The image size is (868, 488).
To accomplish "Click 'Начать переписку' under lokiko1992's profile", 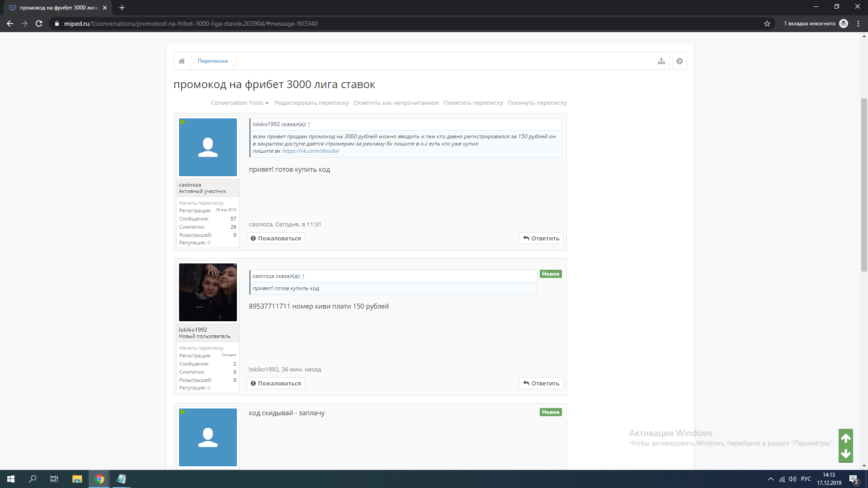I will click(201, 348).
